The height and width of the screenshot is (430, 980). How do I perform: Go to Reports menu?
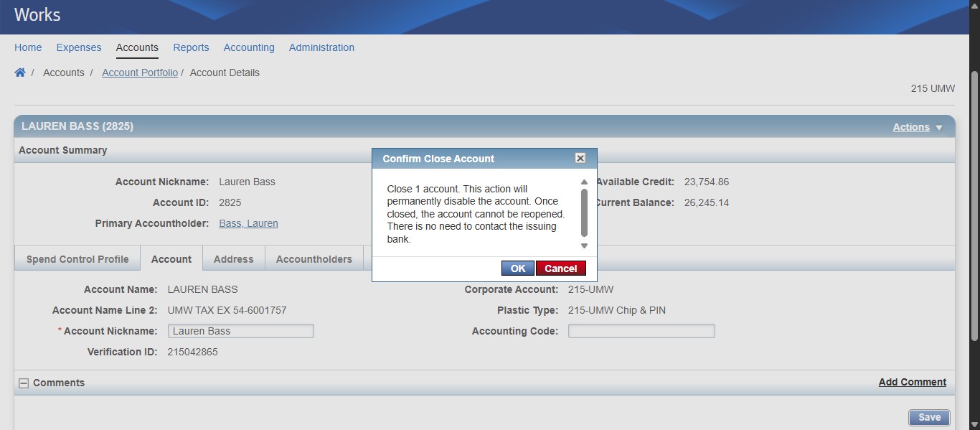point(191,47)
